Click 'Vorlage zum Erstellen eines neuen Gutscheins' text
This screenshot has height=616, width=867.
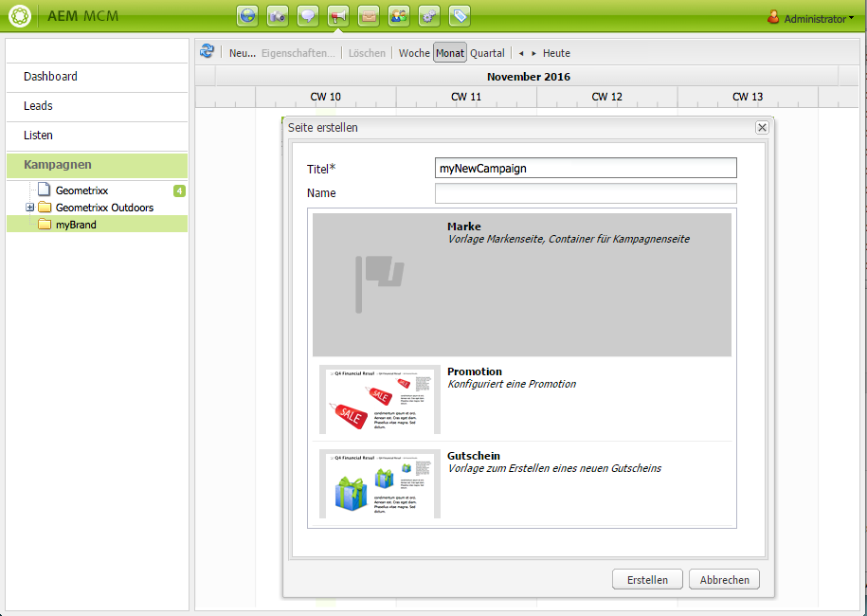coord(554,468)
